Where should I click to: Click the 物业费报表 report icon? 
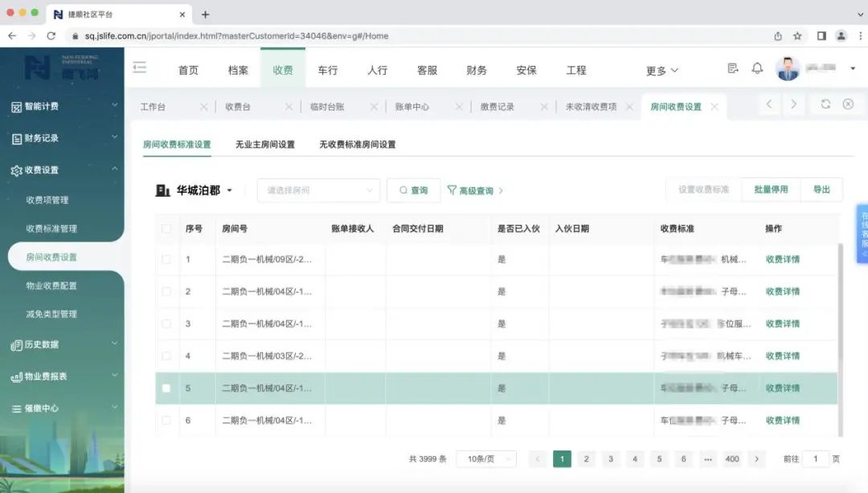tap(18, 376)
